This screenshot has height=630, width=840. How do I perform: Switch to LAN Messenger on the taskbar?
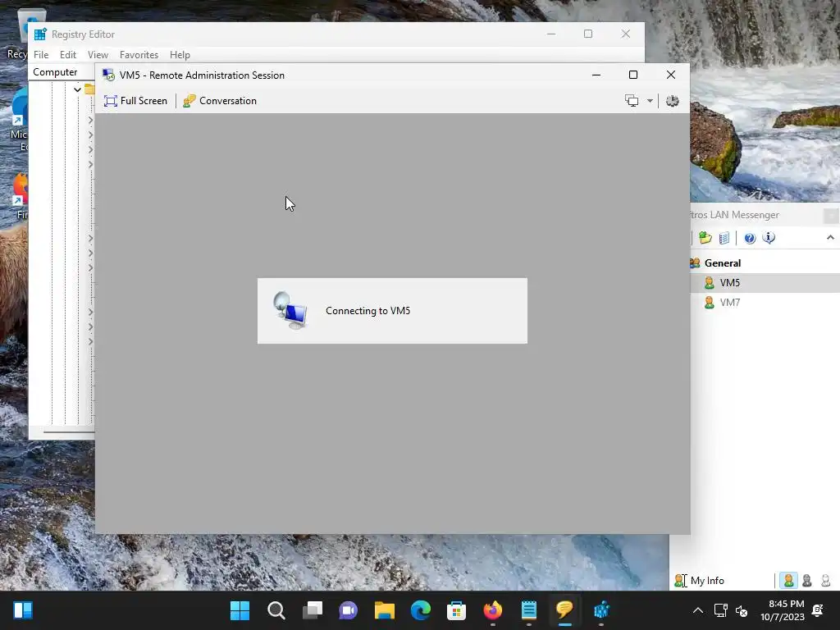coord(564,610)
